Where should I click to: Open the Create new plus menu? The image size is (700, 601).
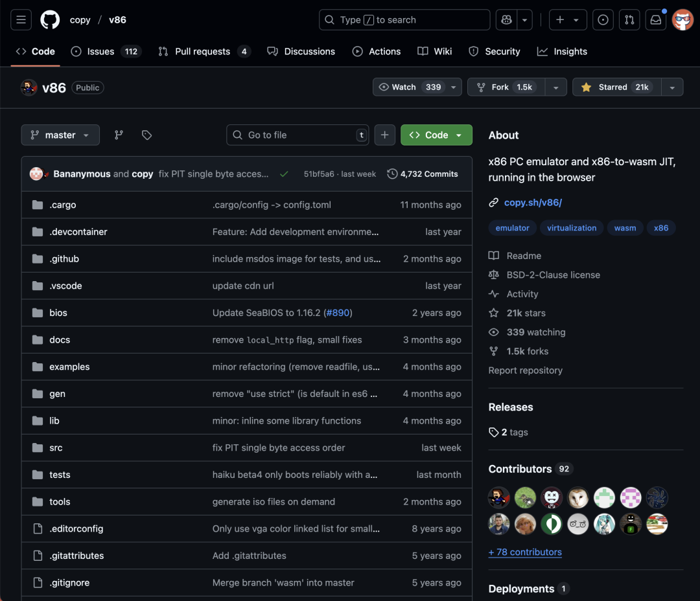[567, 19]
